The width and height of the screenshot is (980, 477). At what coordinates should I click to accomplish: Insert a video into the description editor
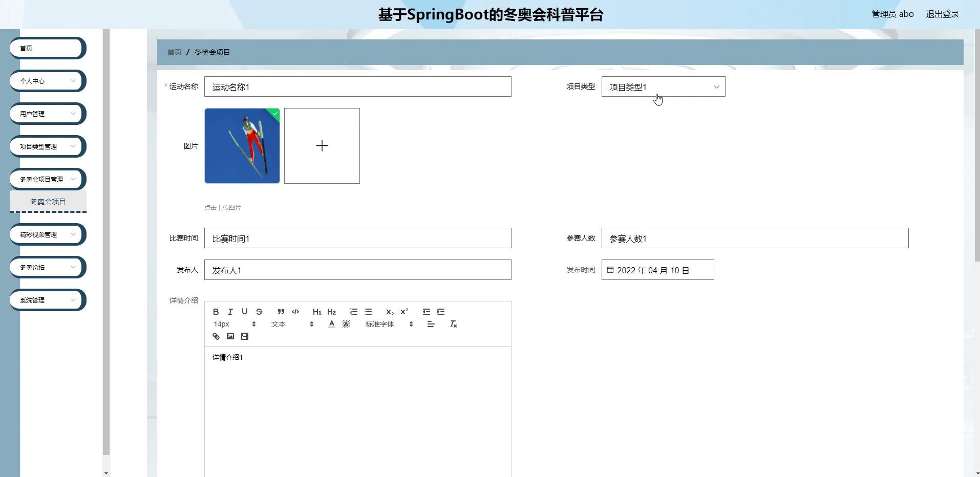click(x=245, y=336)
